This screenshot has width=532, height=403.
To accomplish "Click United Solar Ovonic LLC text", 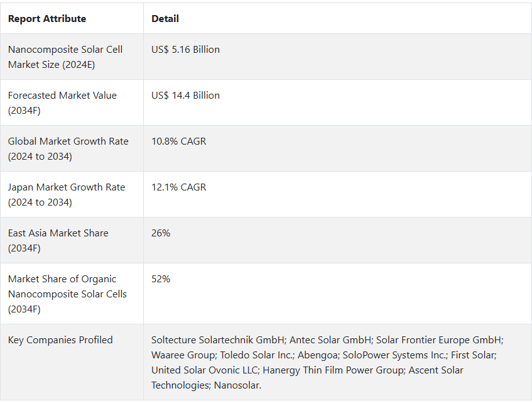I will click(205, 370).
